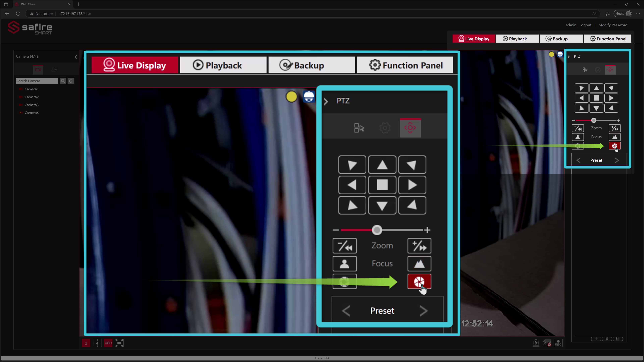Viewport: 644px width, 362px height.
Task: Select Camera2 in the camera list
Action: coord(32,97)
